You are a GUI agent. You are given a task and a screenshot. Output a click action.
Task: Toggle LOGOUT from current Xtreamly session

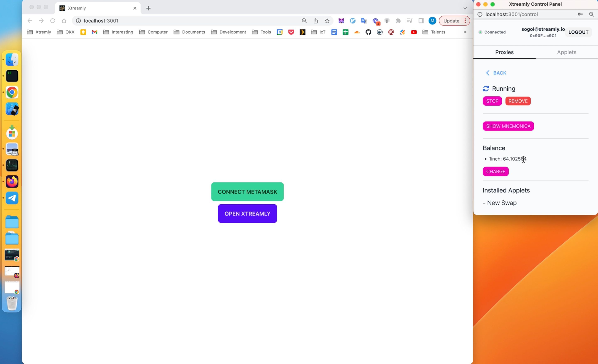tap(578, 32)
